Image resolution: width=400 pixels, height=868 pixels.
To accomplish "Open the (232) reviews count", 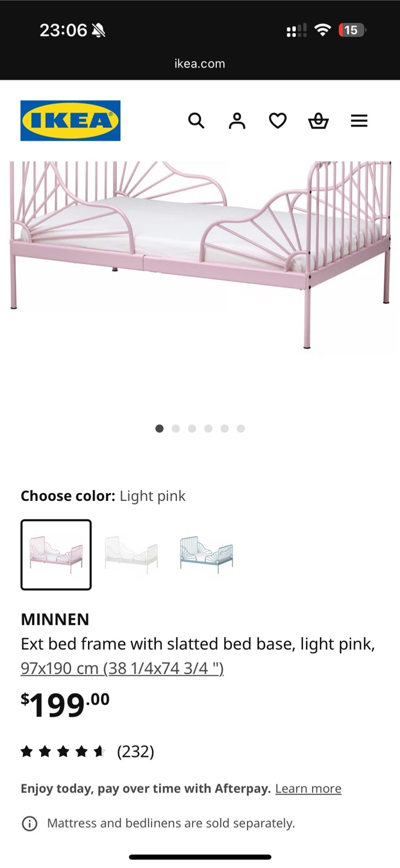I will 136,752.
